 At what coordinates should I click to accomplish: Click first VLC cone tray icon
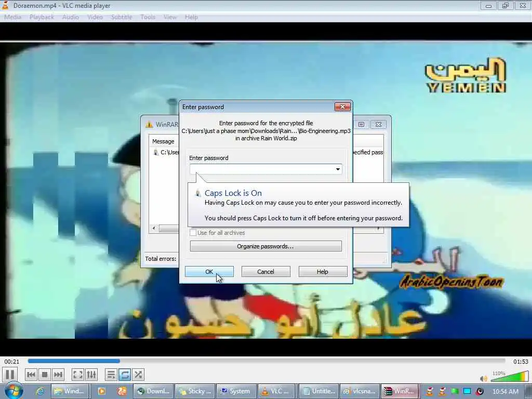(x=430, y=391)
